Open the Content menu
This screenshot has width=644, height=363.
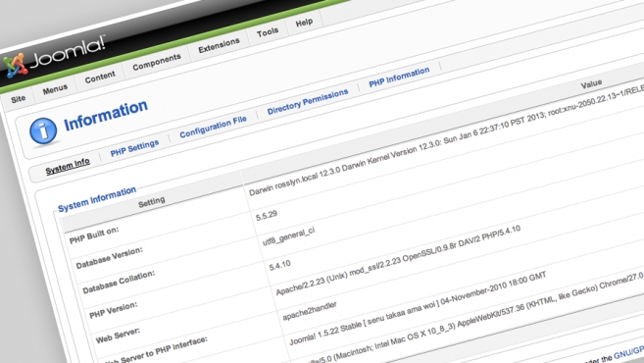coord(100,77)
